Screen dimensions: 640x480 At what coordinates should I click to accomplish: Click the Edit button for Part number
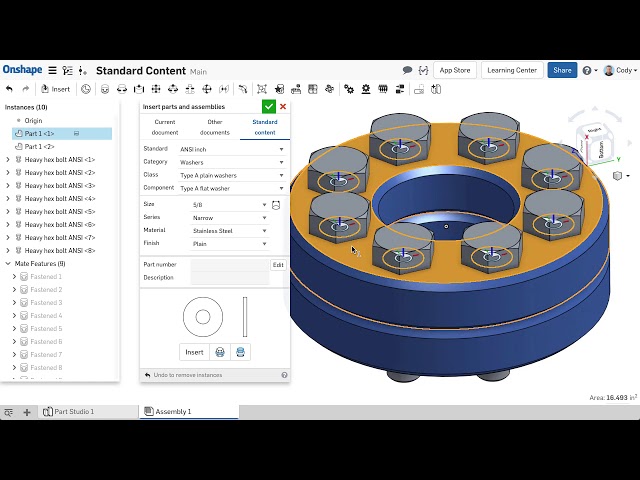coord(278,265)
